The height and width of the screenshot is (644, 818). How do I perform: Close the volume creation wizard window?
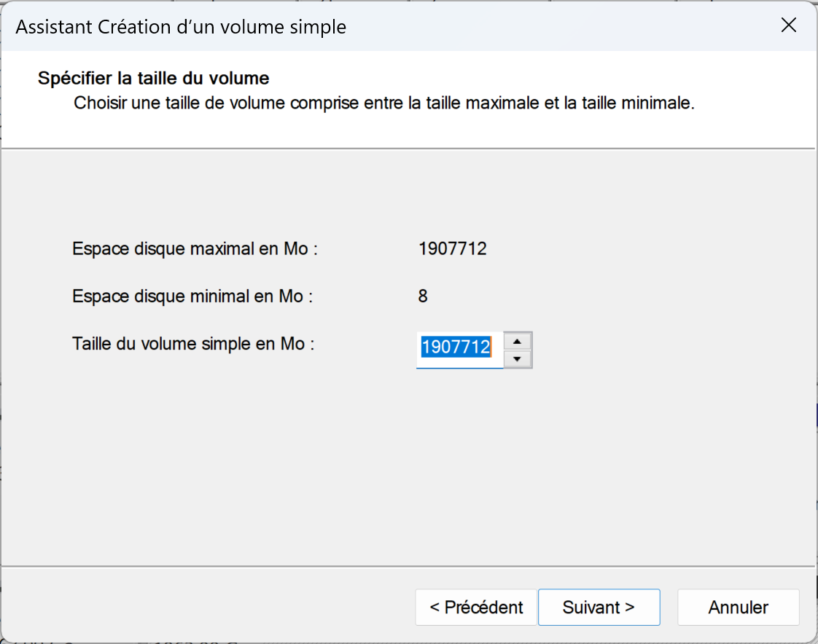pos(788,25)
